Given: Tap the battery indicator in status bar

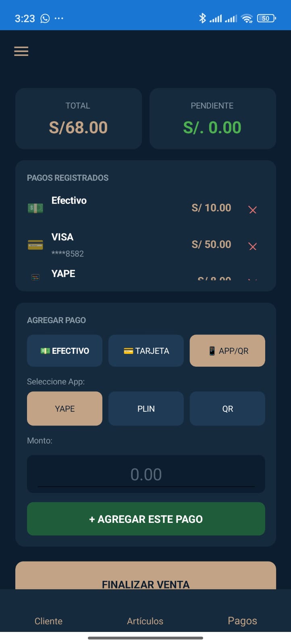Looking at the screenshot, I should [266, 18].
